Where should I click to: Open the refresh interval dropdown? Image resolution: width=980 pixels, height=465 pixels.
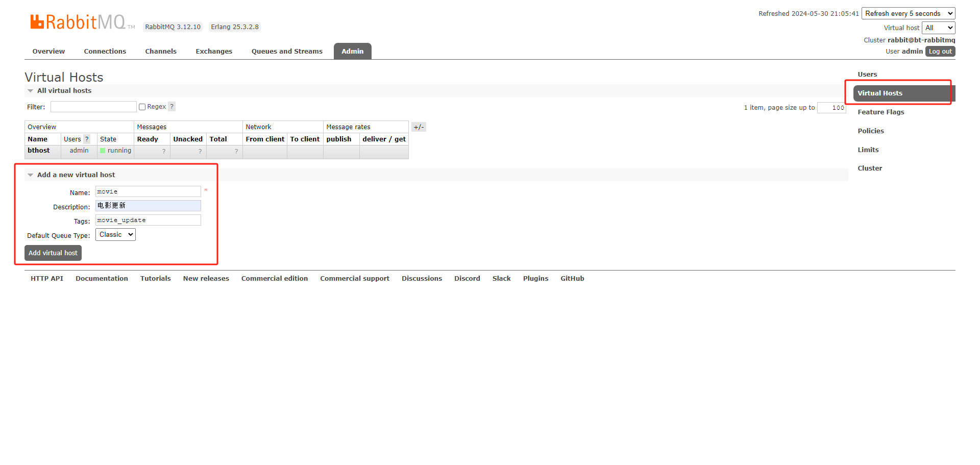(908, 14)
